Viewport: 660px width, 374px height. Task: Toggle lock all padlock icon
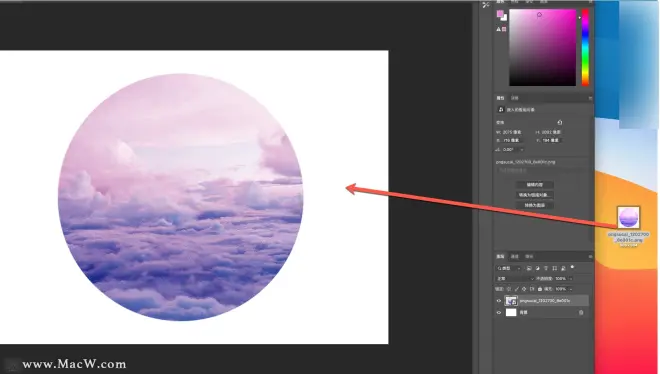(540, 289)
